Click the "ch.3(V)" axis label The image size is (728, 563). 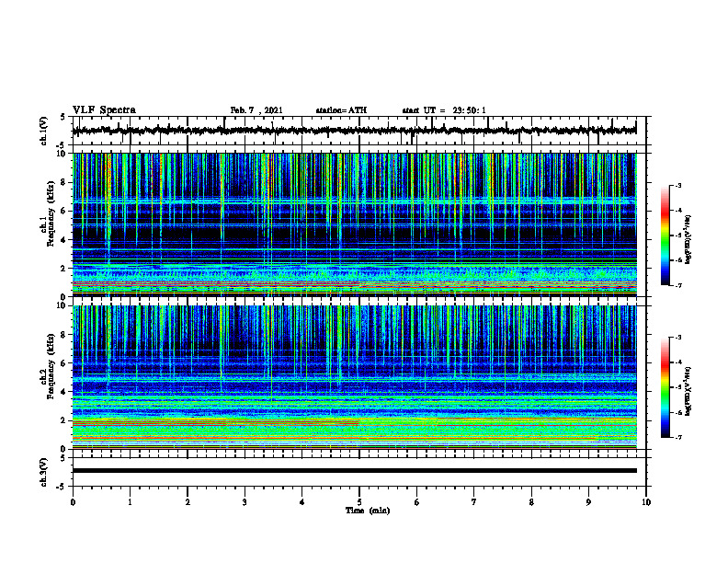click(43, 472)
